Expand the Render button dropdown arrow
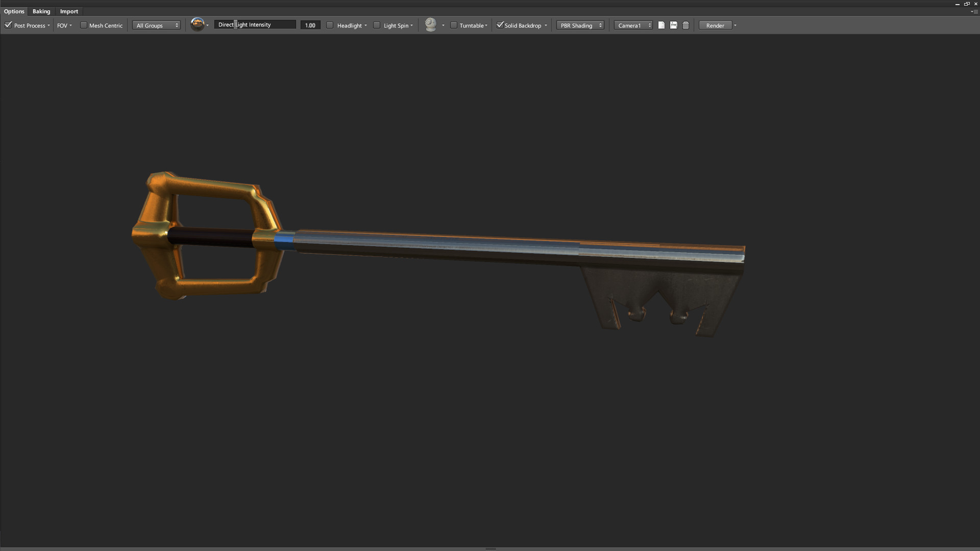The image size is (980, 551). [735, 25]
